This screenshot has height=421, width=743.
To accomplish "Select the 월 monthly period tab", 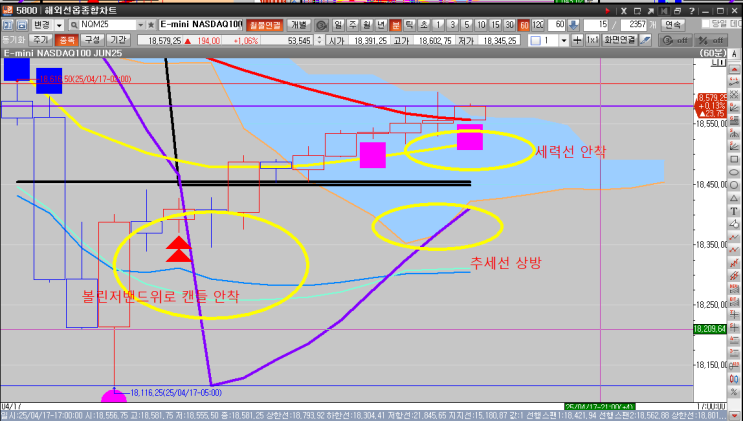I will pyautogui.click(x=367, y=25).
